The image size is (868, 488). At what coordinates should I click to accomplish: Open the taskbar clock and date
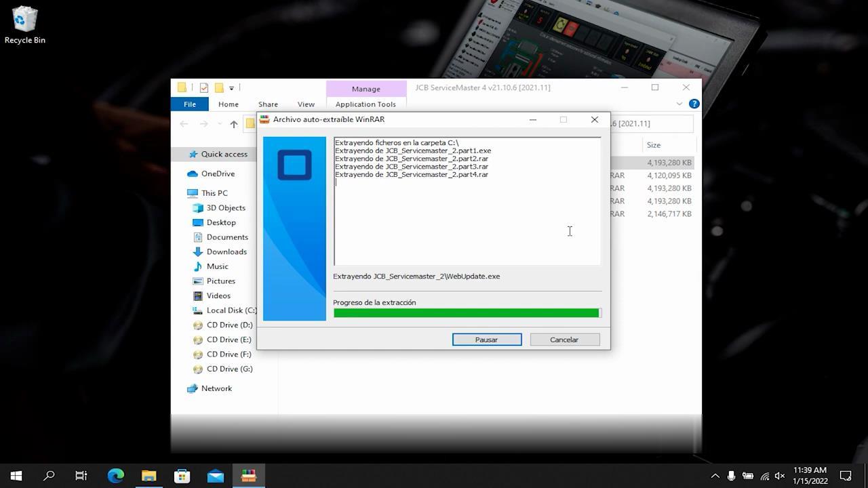tap(810, 476)
